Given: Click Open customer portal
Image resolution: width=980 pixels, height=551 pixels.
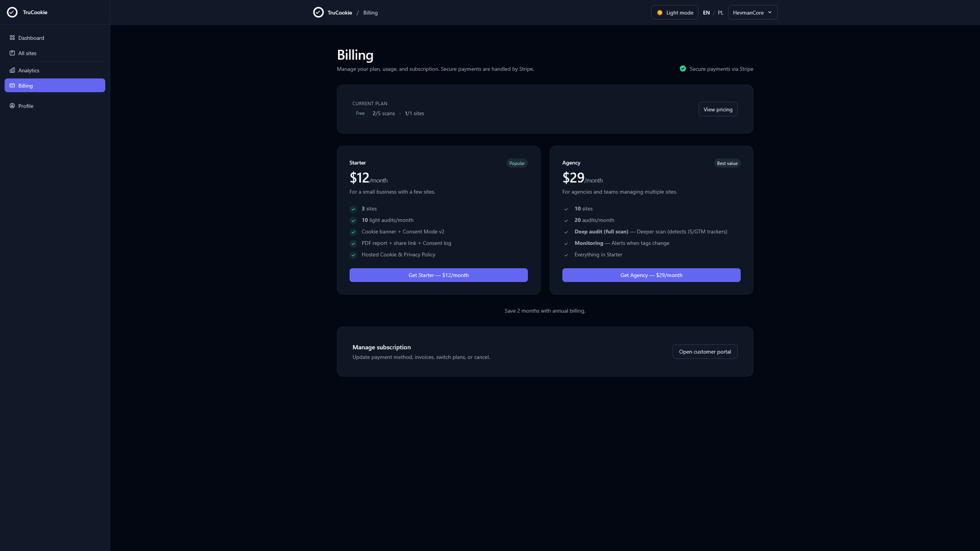Looking at the screenshot, I should [x=704, y=351].
